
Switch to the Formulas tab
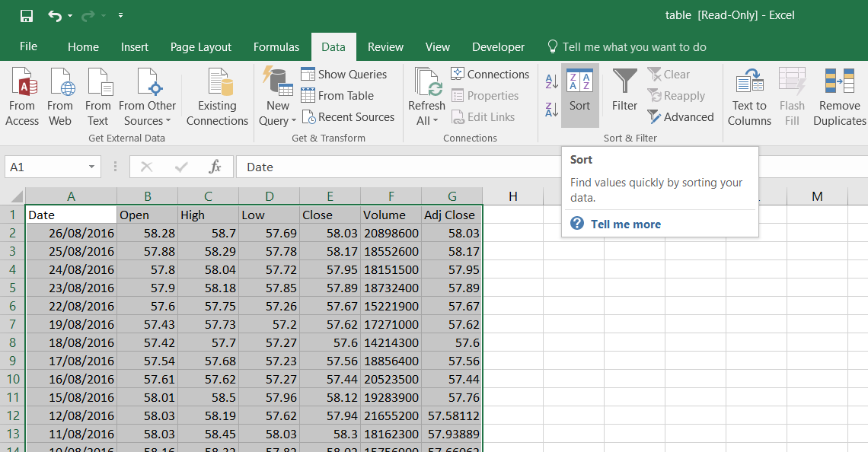(276, 46)
